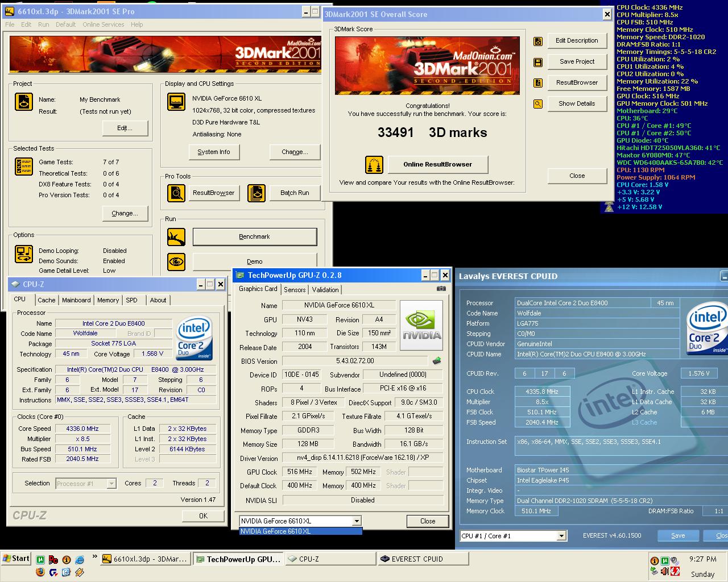Click the GPU-Z BIOS Version field
Image resolution: width=728 pixels, height=582 pixels.
point(355,361)
